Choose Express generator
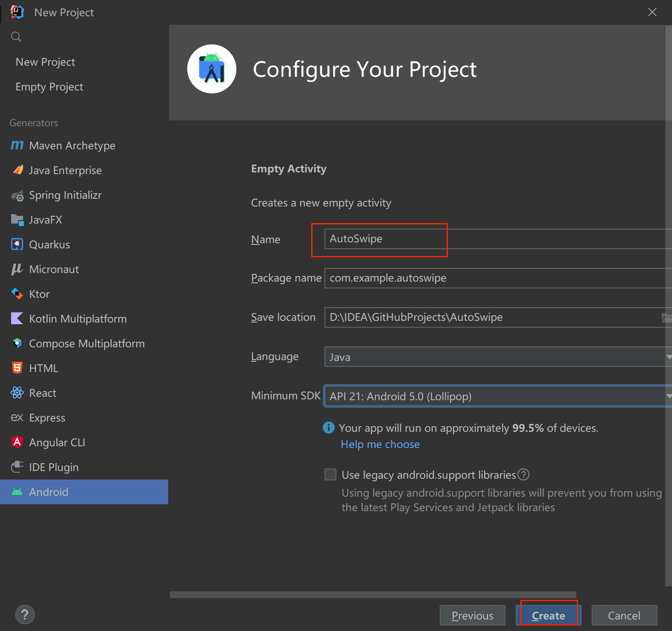This screenshot has width=672, height=631. (x=84, y=418)
